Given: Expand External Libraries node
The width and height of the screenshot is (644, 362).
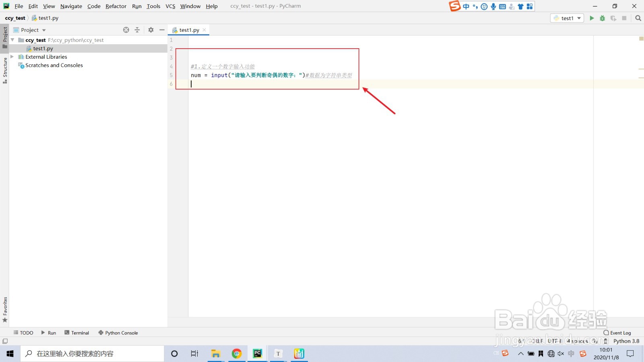Looking at the screenshot, I should point(12,57).
